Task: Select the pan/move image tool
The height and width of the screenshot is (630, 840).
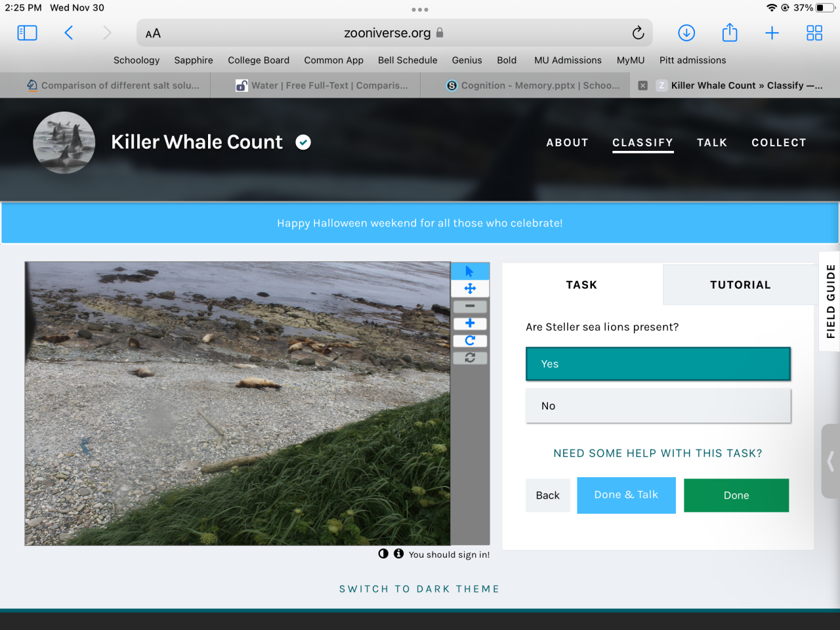Action: click(470, 289)
